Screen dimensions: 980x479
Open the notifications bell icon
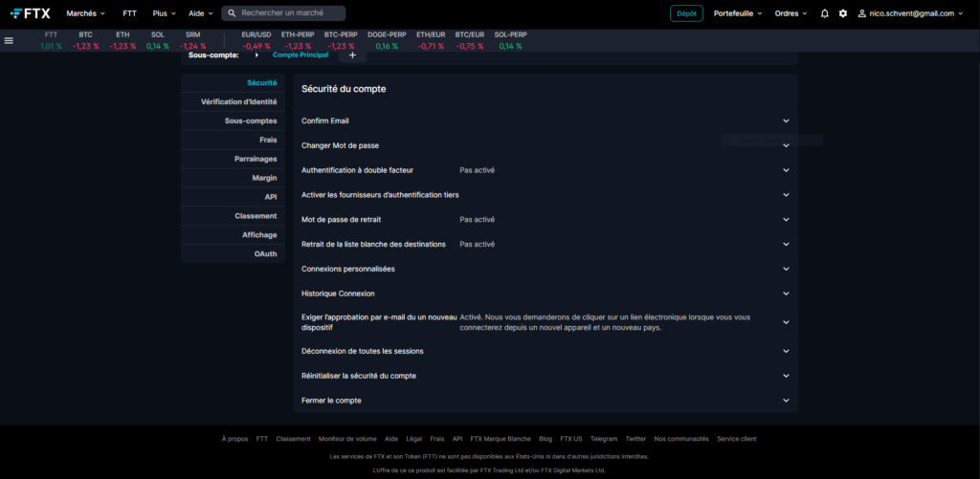[x=825, y=13]
